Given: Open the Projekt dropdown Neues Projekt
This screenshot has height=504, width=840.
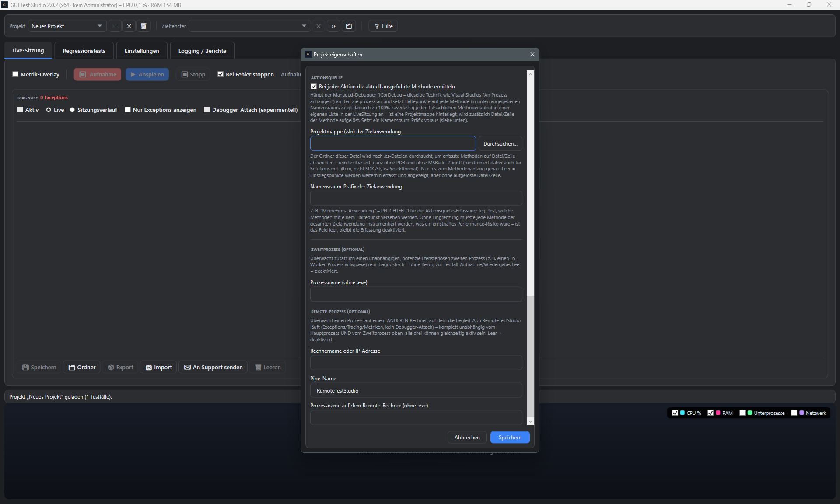Looking at the screenshot, I should click(67, 26).
